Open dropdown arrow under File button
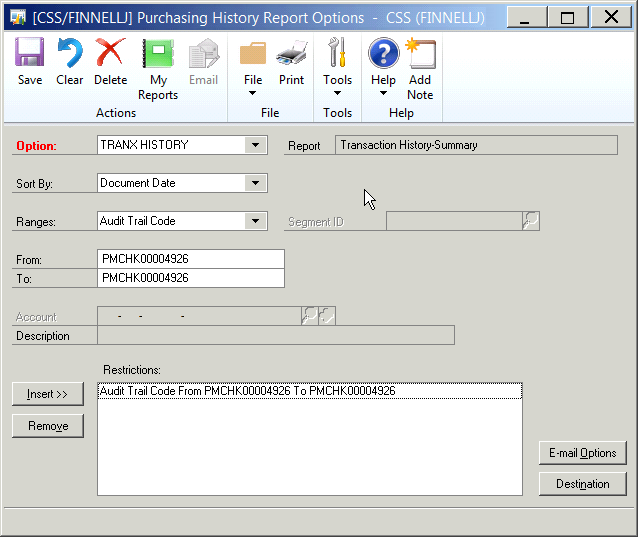638x537 pixels. pyautogui.click(x=252, y=93)
